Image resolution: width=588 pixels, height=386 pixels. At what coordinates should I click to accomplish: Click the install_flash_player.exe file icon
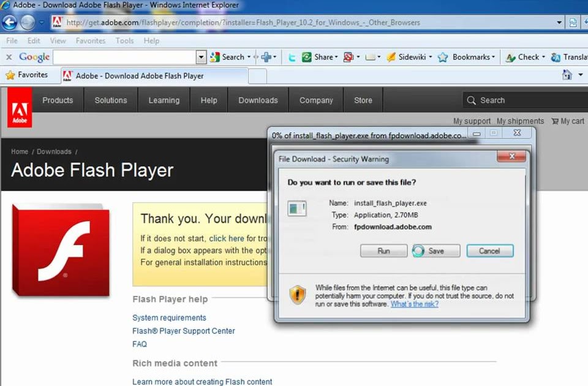297,208
